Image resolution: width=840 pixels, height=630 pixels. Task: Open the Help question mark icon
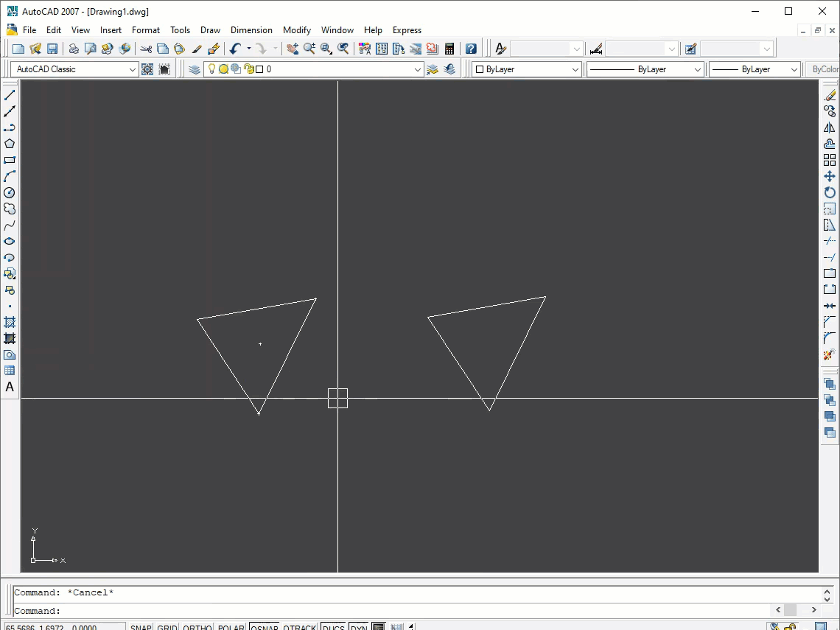(x=471, y=49)
